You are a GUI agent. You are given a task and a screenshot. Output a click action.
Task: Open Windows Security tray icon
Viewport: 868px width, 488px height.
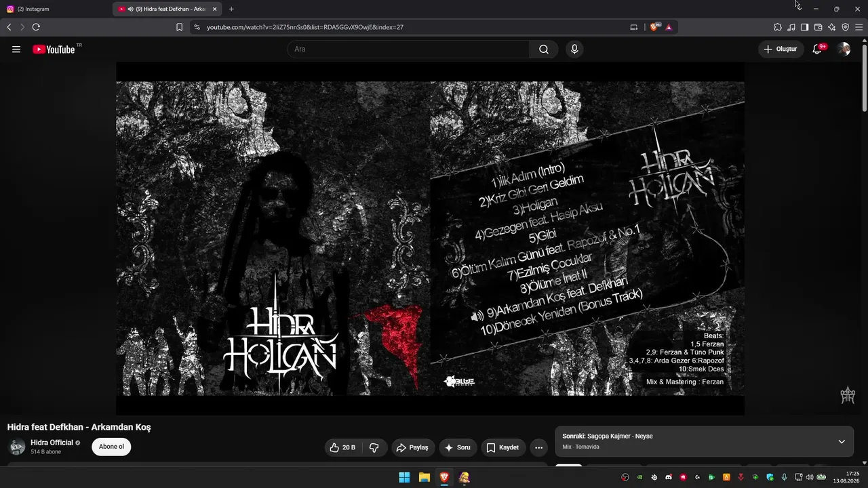pos(769,477)
